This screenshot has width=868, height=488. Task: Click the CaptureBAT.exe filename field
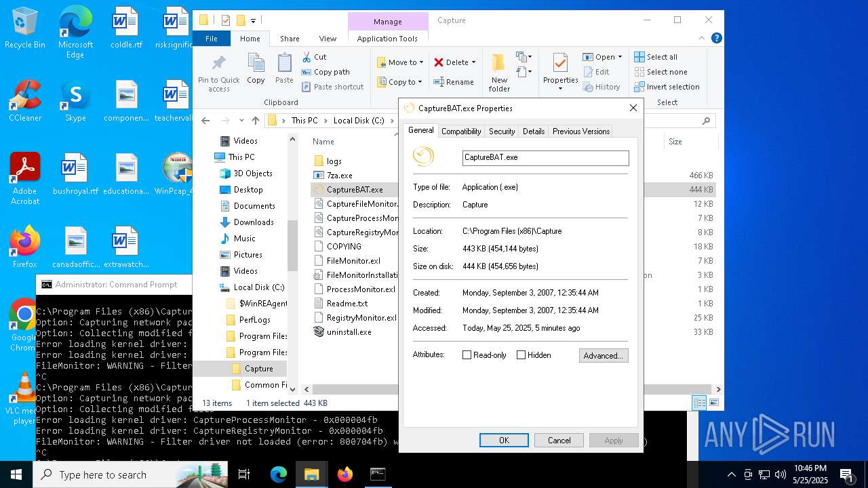[546, 157]
